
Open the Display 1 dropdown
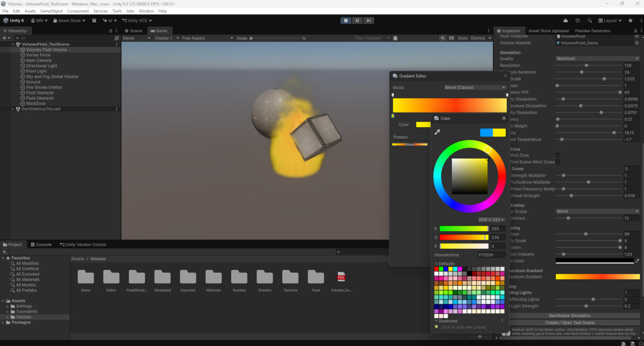click(x=166, y=38)
